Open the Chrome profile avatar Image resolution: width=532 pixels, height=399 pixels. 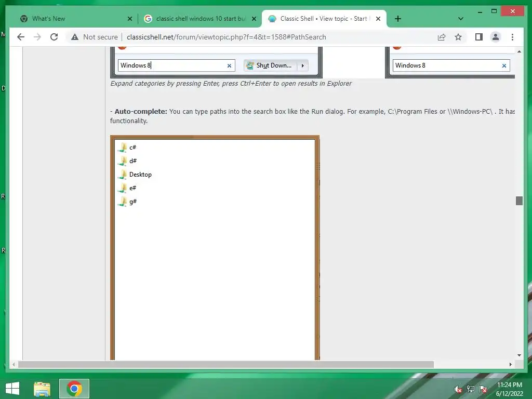point(495,37)
